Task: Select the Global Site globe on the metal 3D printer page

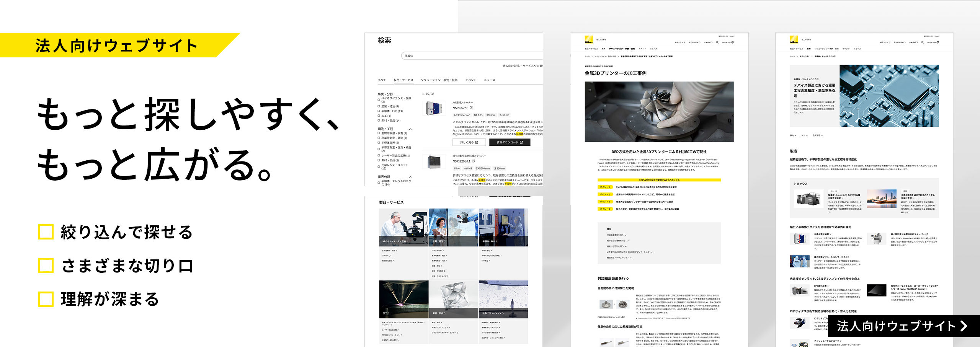Action: (733, 42)
